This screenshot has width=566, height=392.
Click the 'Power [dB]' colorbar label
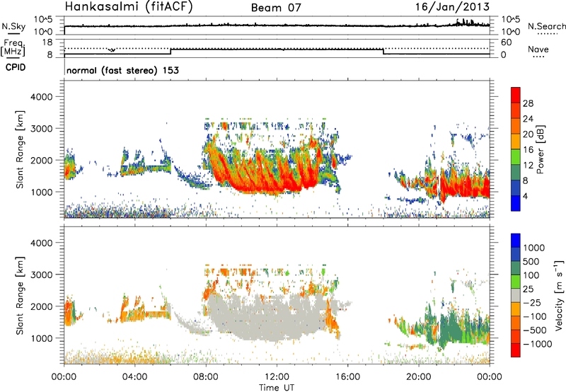coord(540,149)
